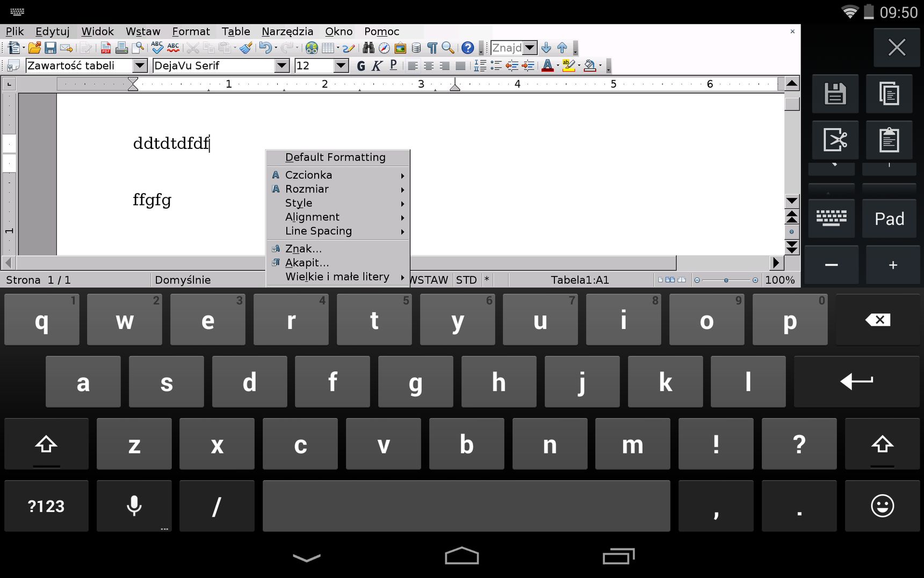Run Spelling and Grammar check
Screen dimensions: 924x578
[x=157, y=48]
